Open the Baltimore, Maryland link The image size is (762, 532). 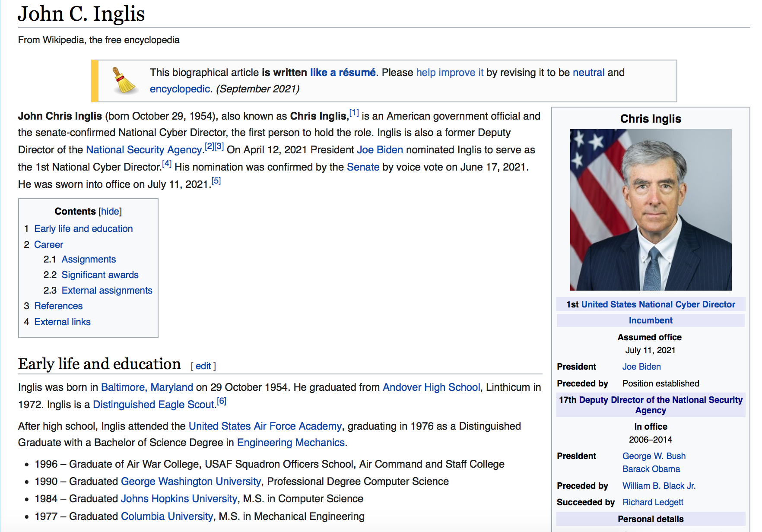(x=147, y=387)
